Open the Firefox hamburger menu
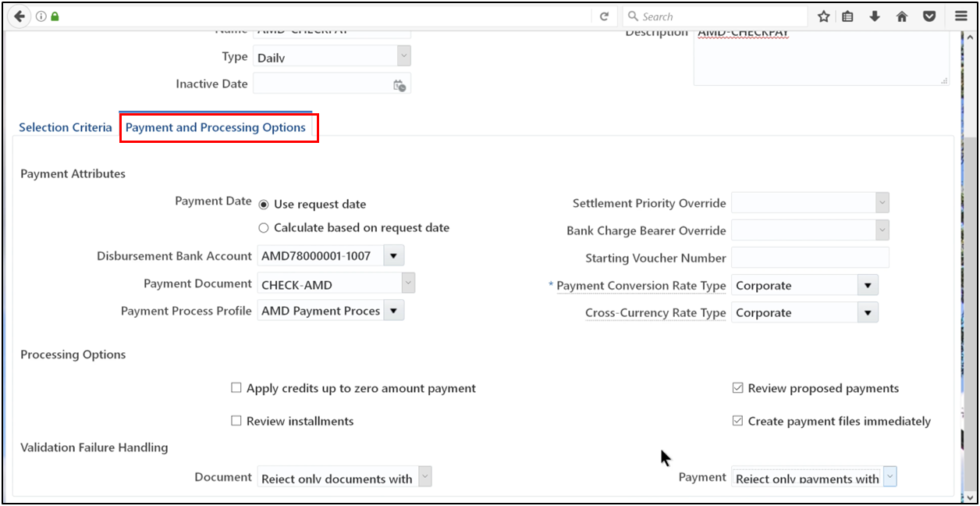The height and width of the screenshot is (506, 980). (x=960, y=16)
